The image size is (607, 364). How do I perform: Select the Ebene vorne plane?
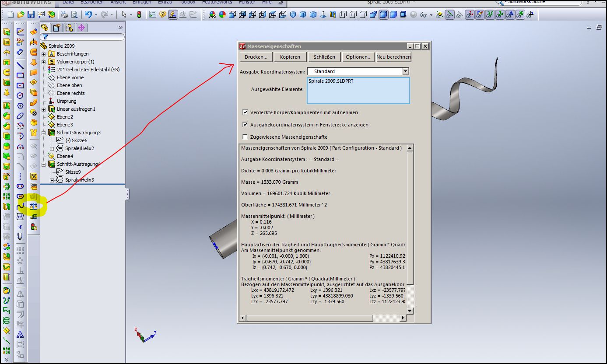point(70,77)
